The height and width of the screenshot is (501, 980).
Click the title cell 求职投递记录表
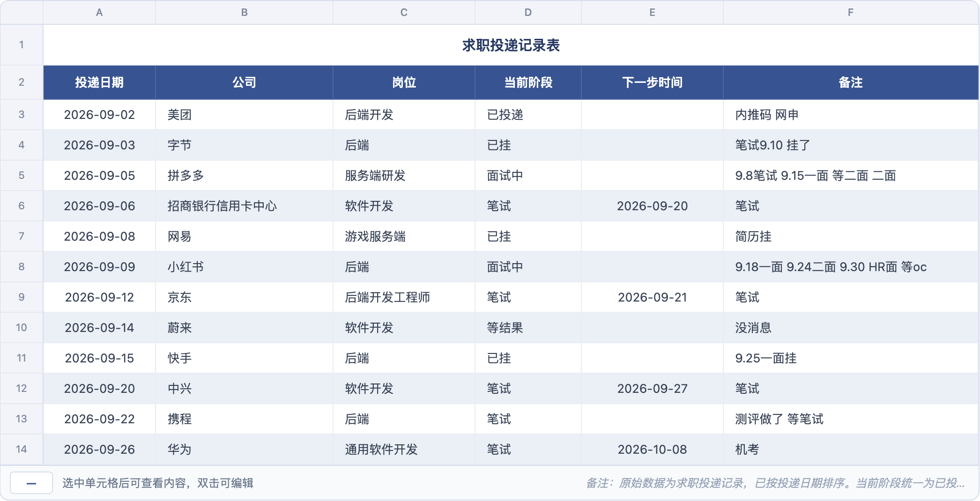(x=511, y=45)
